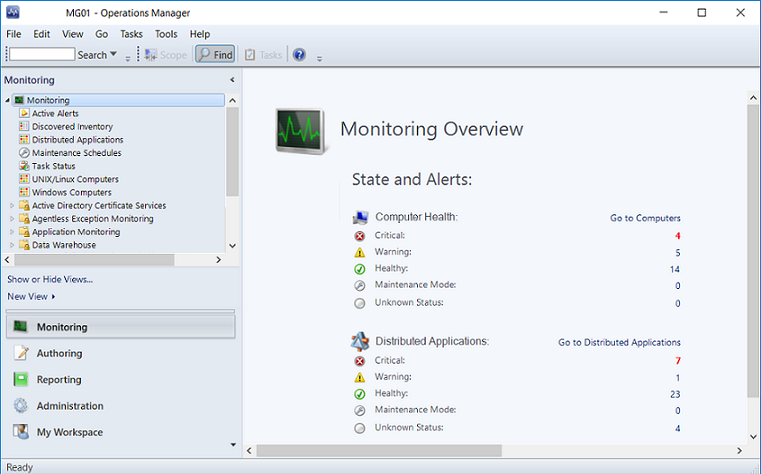
Task: Click the Reporting green icon
Action: coord(20,379)
